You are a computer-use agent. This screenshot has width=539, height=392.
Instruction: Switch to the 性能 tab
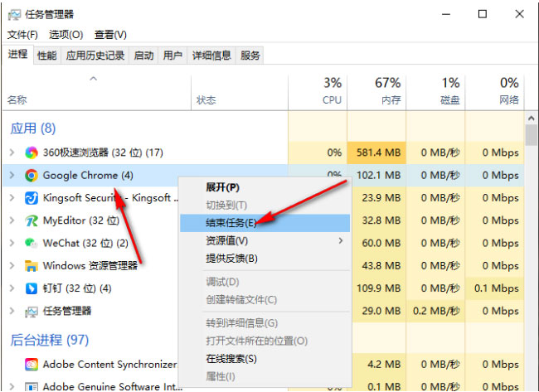[x=46, y=56]
